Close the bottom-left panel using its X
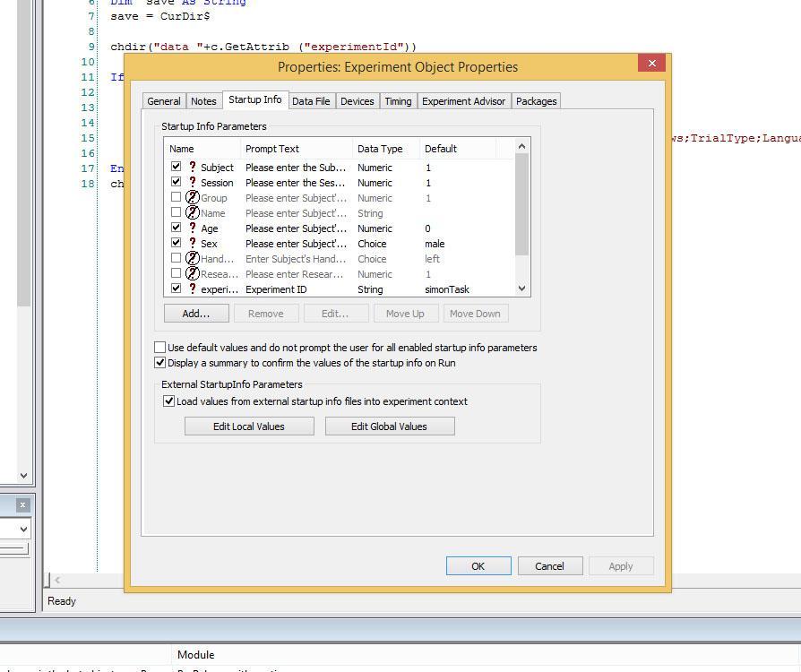The height and width of the screenshot is (672, 801). tap(22, 504)
